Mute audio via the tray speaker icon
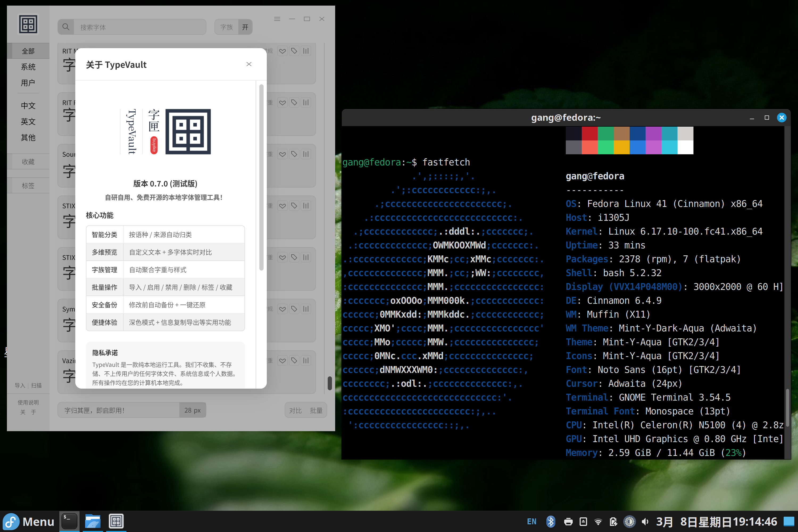The image size is (798, 532). [645, 521]
